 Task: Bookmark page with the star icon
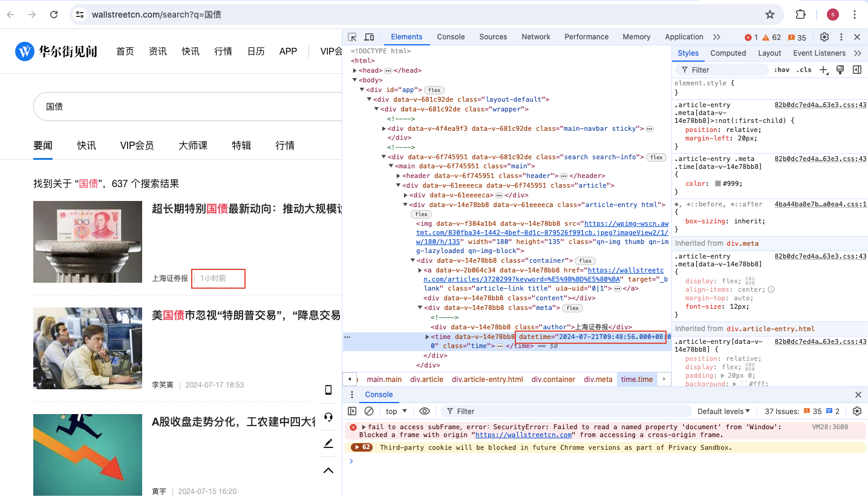(x=770, y=15)
